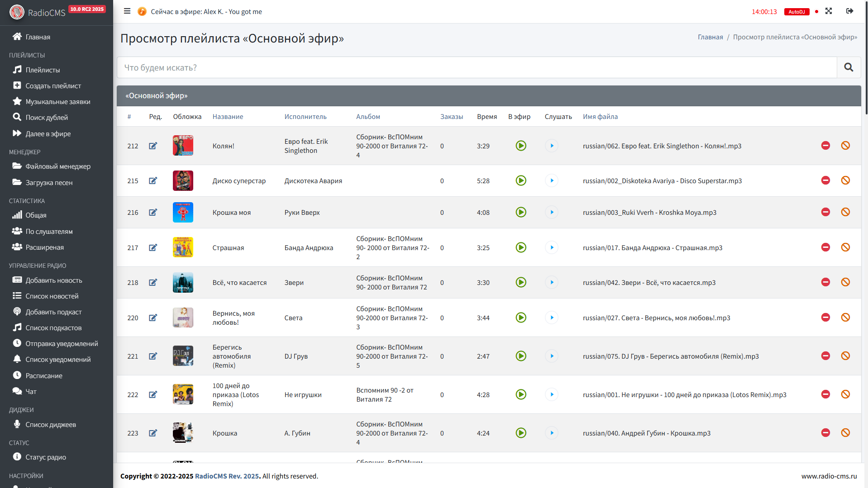Click the logout icon in header
This screenshot has width=868, height=488.
tap(849, 11)
